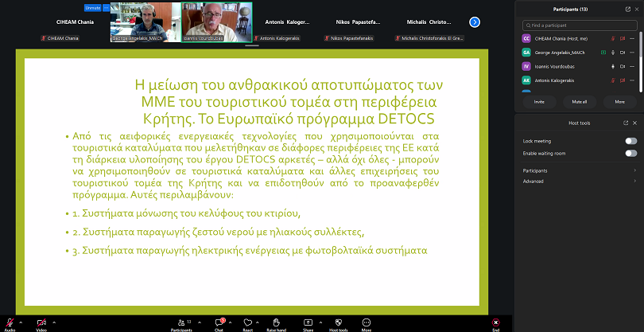The image size is (644, 332).
Task: Click the red End meeting icon
Action: click(x=496, y=322)
